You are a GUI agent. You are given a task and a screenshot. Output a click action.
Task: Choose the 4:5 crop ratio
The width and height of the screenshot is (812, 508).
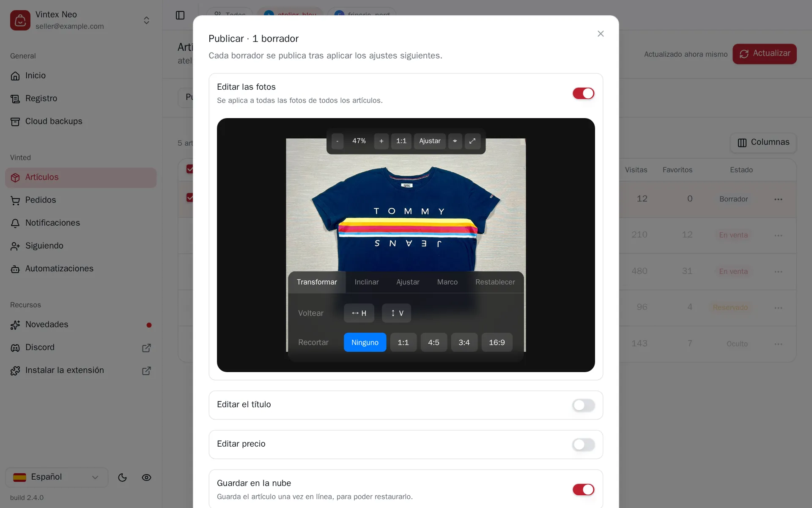433,342
